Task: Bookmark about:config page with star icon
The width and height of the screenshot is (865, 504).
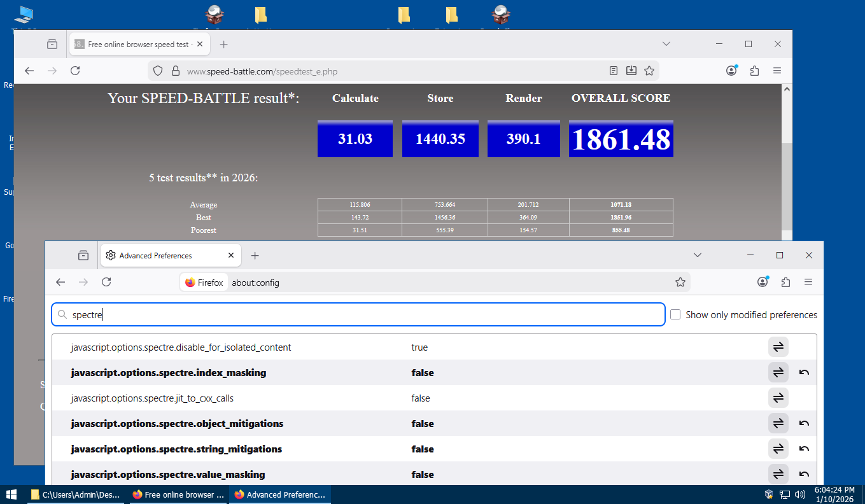Action: tap(680, 282)
